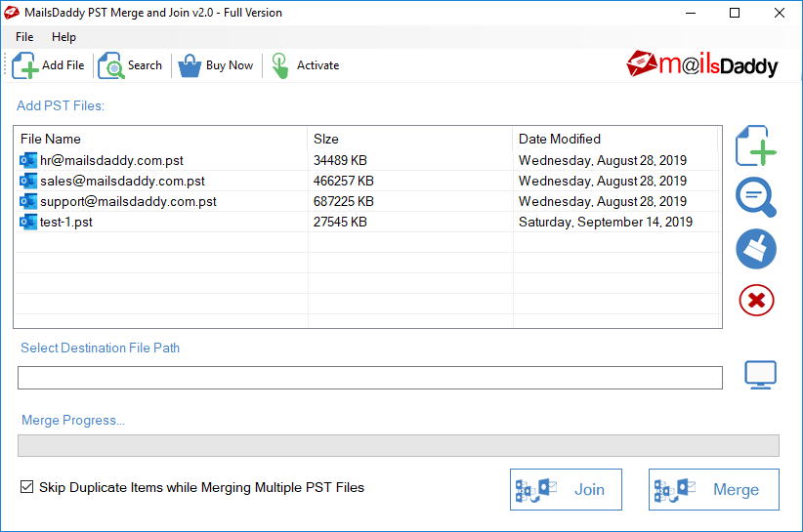Browse destination path with the monitor icon
This screenshot has width=803, height=532.
coord(760,375)
